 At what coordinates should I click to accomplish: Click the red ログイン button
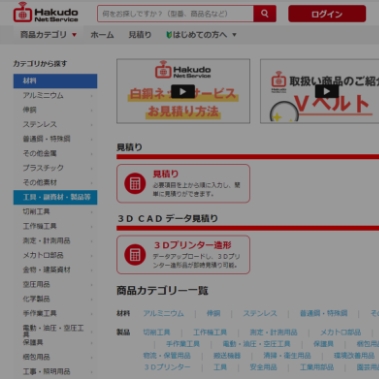(327, 14)
